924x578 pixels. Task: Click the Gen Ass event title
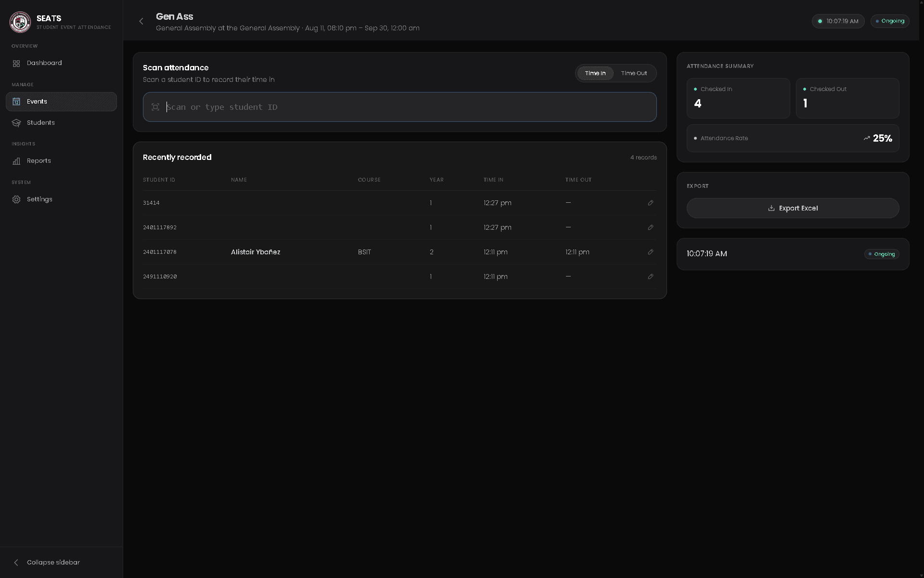175,16
